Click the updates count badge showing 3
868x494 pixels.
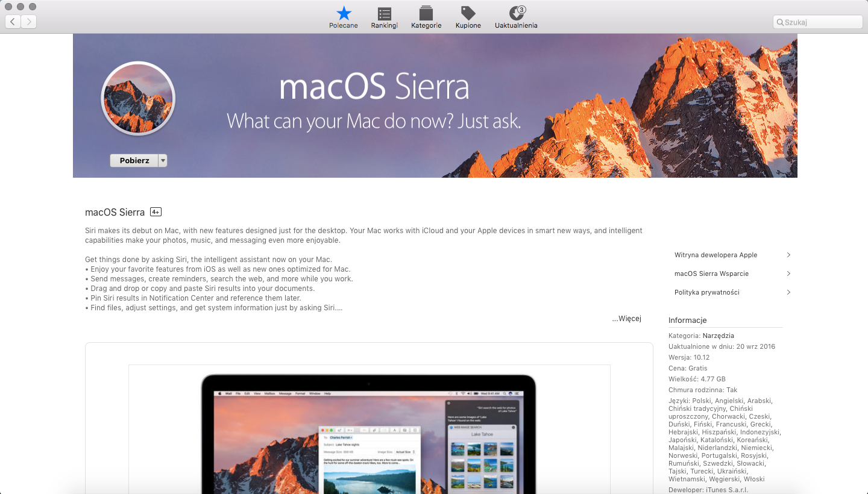(521, 10)
